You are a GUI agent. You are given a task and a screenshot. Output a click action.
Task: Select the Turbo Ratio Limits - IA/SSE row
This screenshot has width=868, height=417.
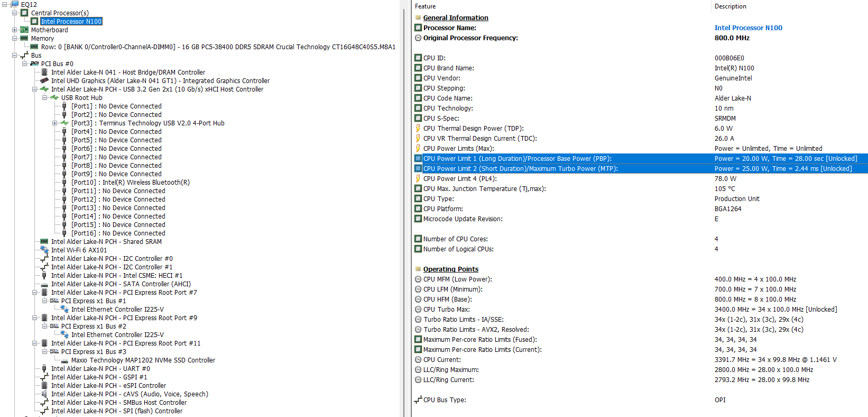pos(641,319)
